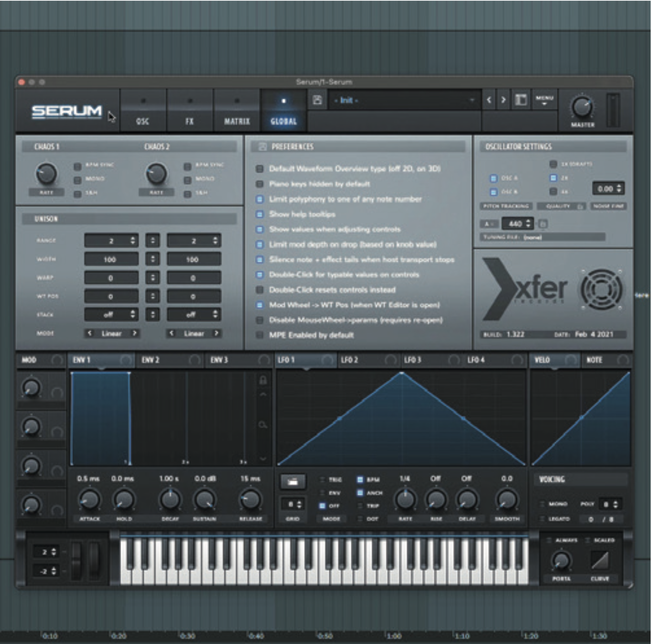Select the ENV 1 tab

[102, 360]
